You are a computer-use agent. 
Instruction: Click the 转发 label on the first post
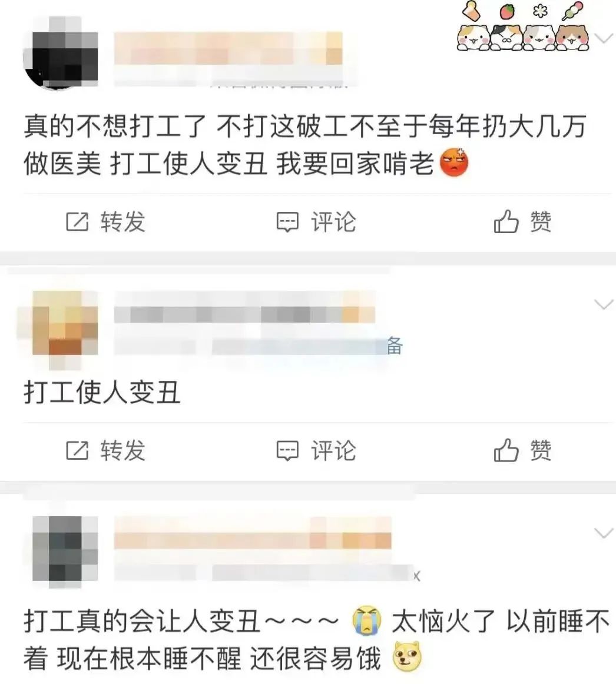122,221
